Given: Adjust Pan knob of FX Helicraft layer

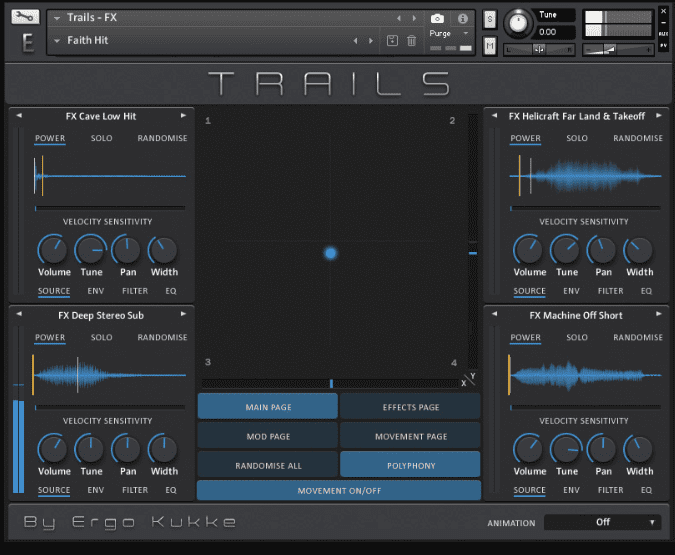Looking at the screenshot, I should point(602,250).
